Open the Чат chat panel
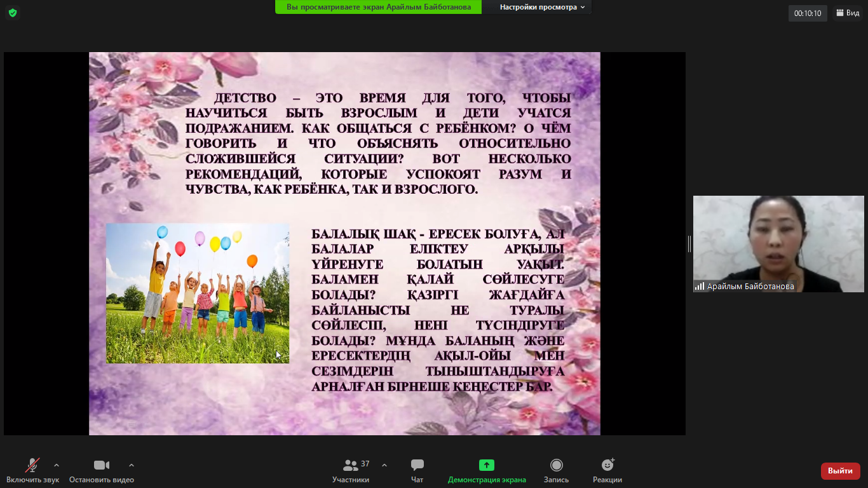 tap(417, 471)
